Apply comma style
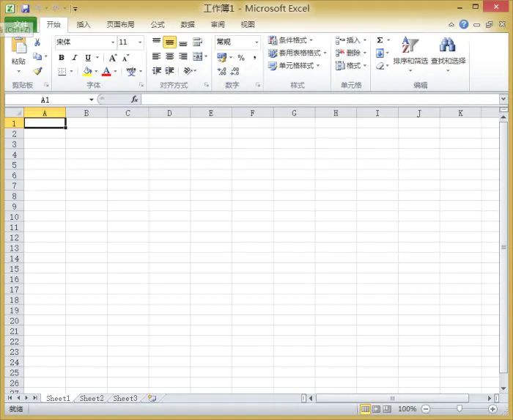 coord(254,58)
